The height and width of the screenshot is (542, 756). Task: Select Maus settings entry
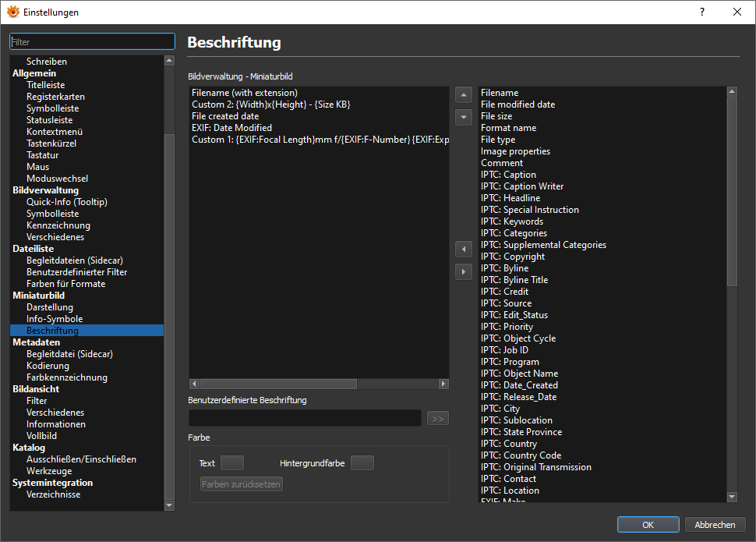[37, 167]
